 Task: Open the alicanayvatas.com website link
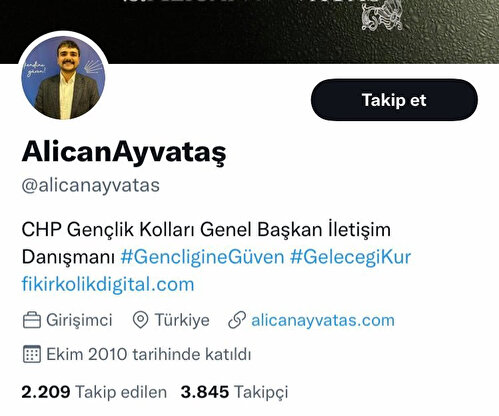click(x=323, y=320)
